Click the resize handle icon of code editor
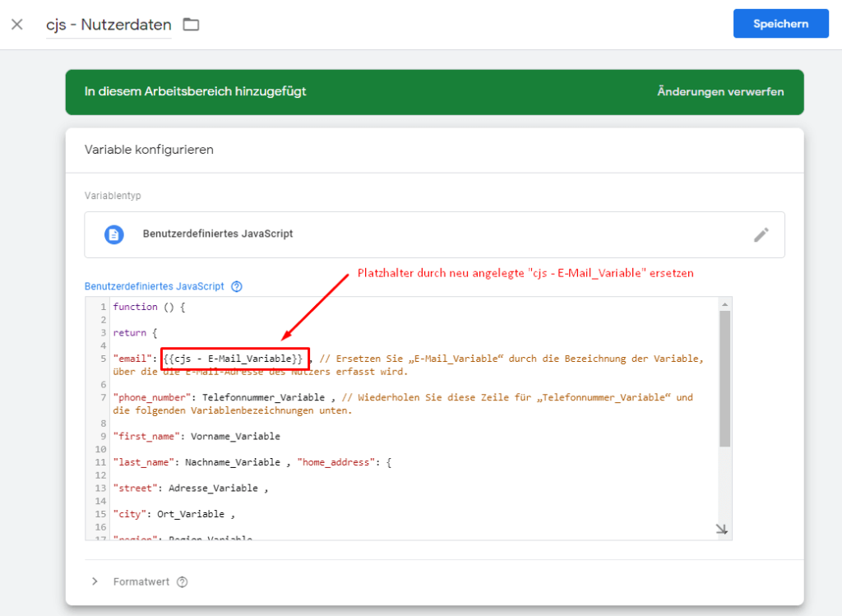The width and height of the screenshot is (842, 616). (722, 530)
